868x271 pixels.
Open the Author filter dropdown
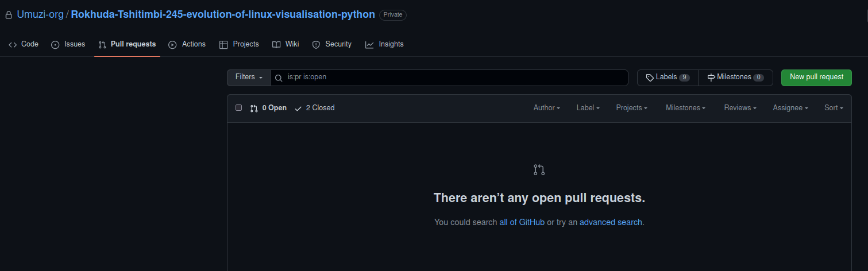pyautogui.click(x=546, y=108)
